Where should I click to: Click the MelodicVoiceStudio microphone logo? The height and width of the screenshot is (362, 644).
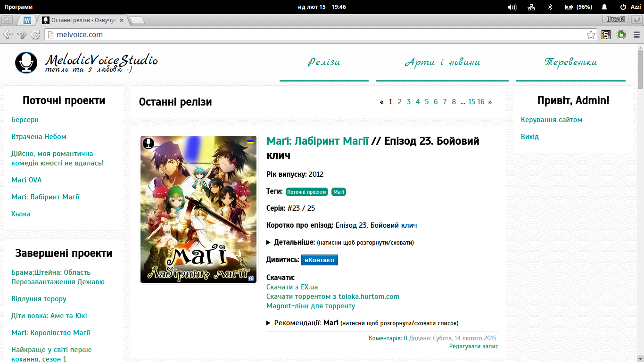coord(26,63)
